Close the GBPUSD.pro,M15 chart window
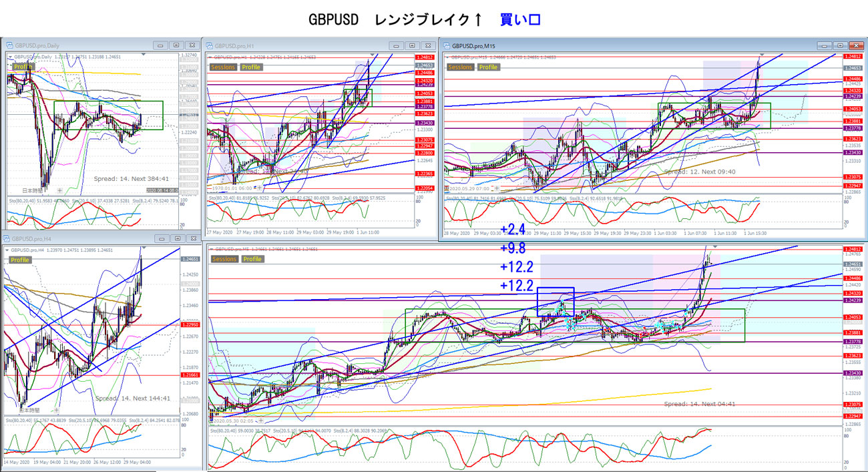Viewport: 868px width, 472px height. click(856, 46)
